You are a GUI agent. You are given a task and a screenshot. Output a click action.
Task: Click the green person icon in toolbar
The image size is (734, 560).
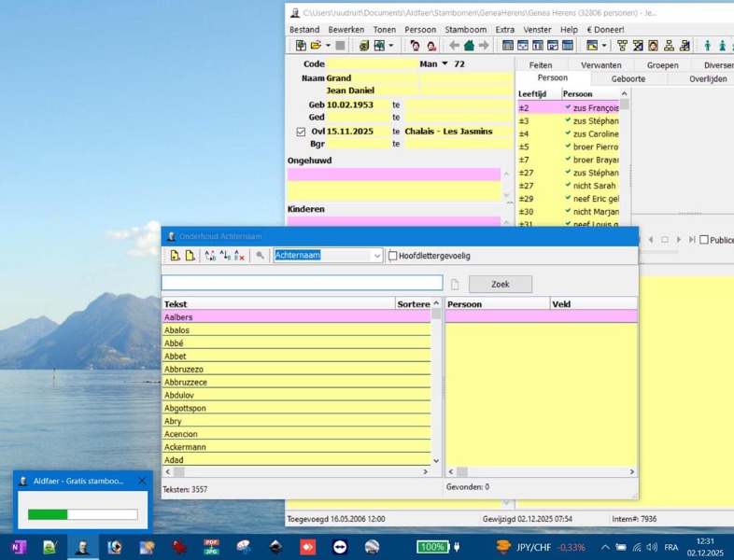[707, 45]
